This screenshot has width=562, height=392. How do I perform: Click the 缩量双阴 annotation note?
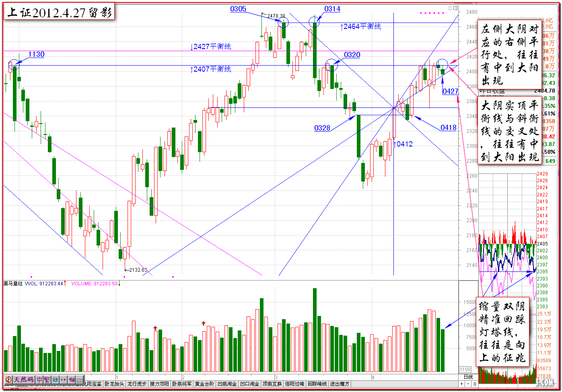pyautogui.click(x=502, y=332)
